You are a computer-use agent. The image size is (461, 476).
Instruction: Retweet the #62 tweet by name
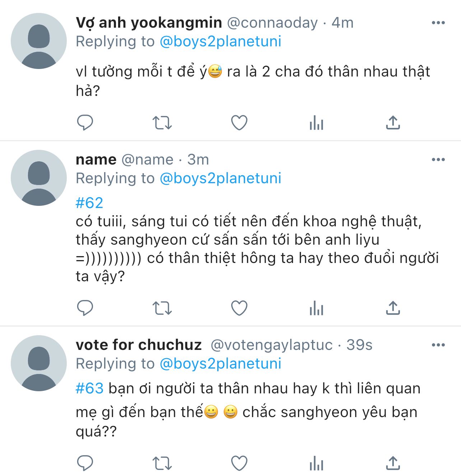point(162,308)
